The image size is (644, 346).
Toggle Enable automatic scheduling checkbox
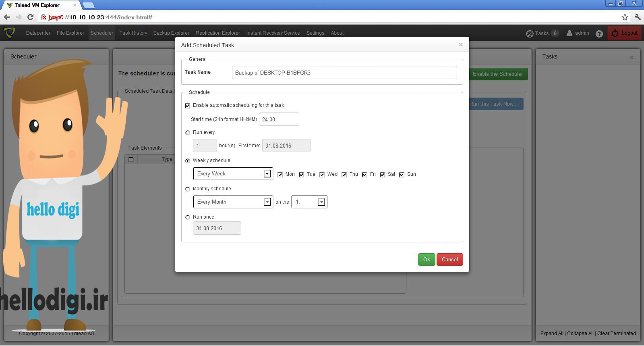[187, 106]
